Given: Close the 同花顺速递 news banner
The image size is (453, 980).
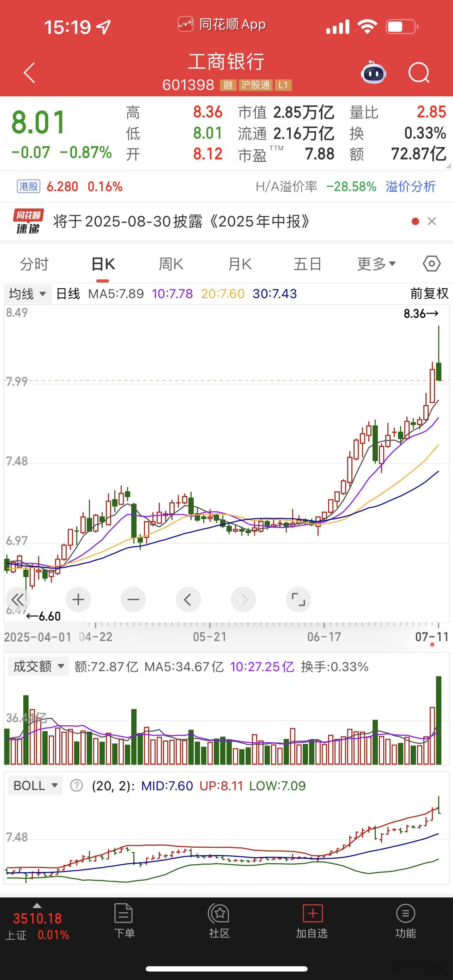Looking at the screenshot, I should tap(432, 221).
